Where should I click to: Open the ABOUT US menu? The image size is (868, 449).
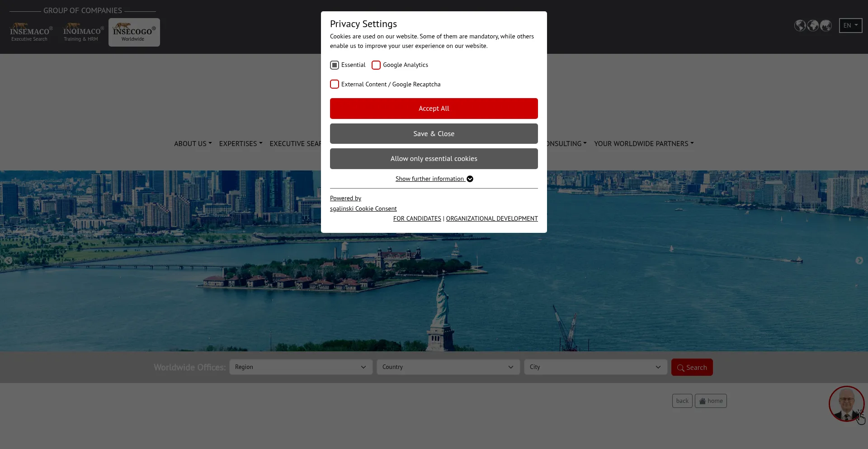click(x=193, y=144)
